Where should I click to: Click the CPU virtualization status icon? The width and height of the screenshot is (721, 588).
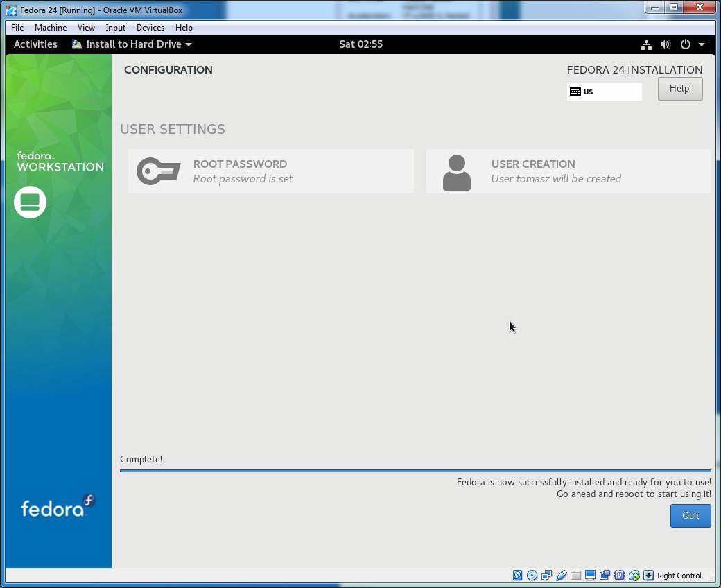tap(619, 575)
